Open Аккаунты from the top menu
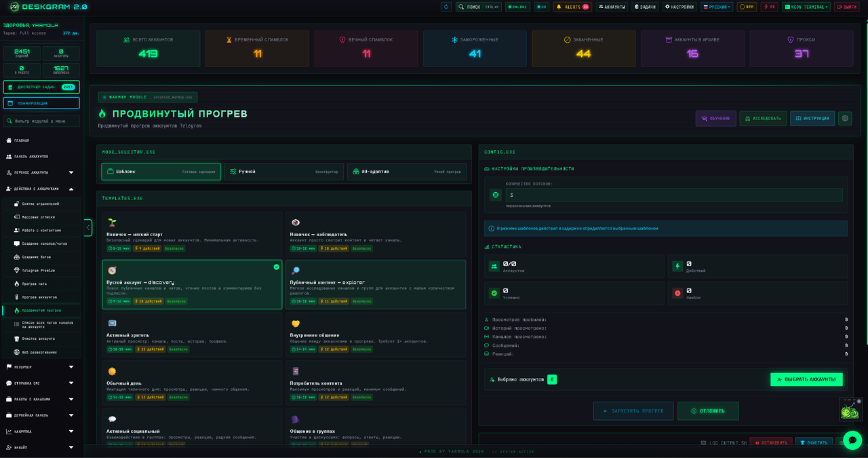This screenshot has width=868, height=458. click(612, 7)
